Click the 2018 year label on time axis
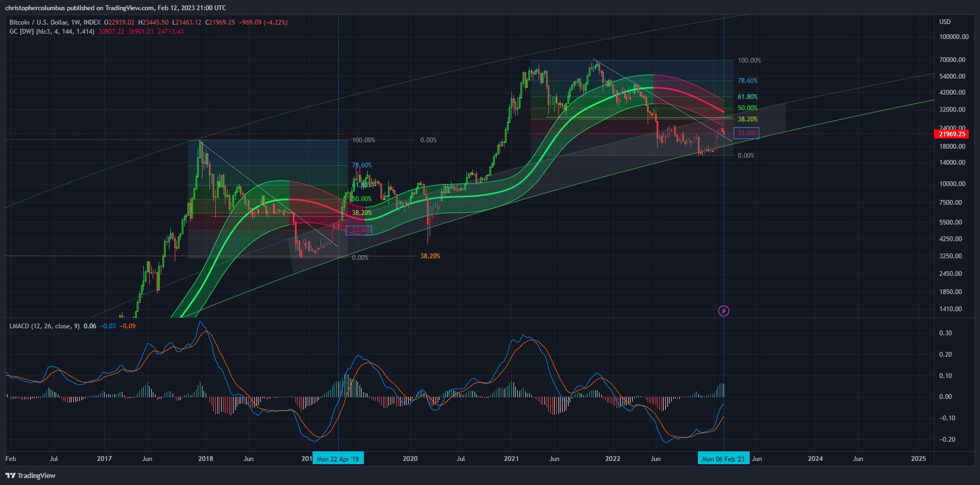 [206, 459]
